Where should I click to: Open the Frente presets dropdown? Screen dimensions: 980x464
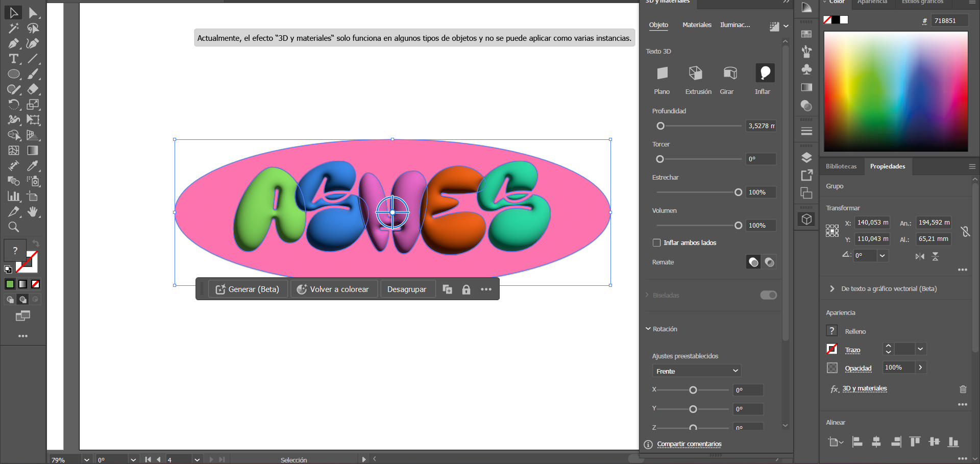(697, 371)
